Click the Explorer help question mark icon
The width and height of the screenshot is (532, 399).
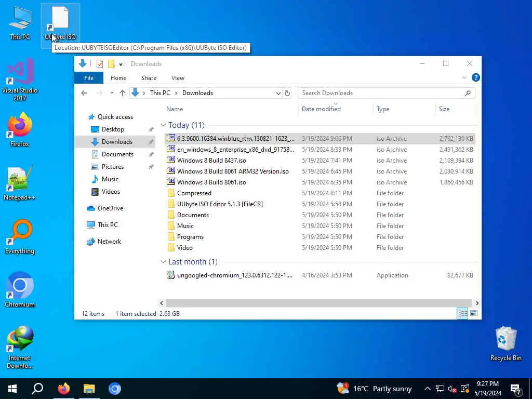tap(476, 78)
